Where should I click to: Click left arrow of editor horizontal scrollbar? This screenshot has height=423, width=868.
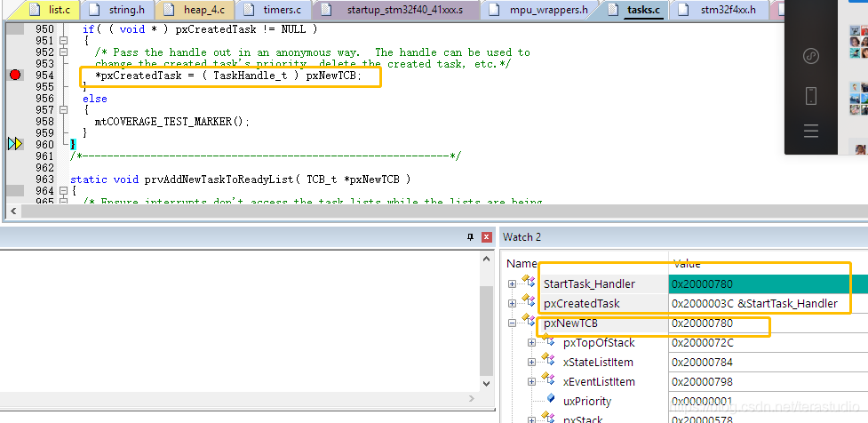(x=13, y=211)
